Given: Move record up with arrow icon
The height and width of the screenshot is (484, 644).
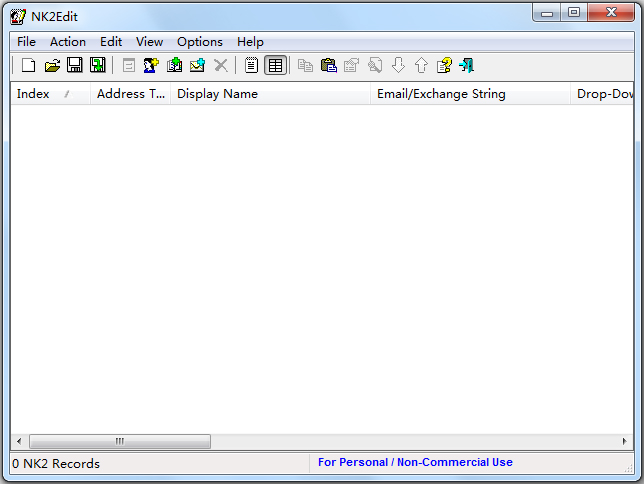Looking at the screenshot, I should [x=421, y=65].
